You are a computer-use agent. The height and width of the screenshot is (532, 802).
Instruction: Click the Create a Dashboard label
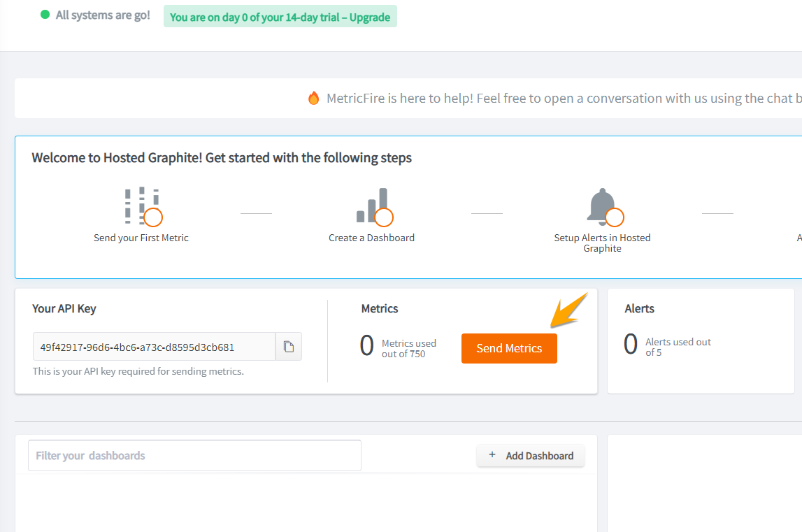tap(371, 238)
